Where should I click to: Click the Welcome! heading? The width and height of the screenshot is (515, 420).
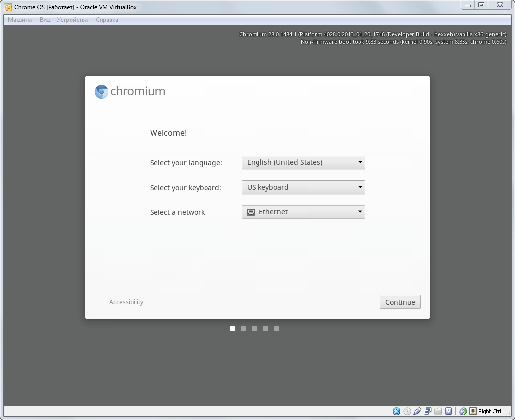(168, 133)
